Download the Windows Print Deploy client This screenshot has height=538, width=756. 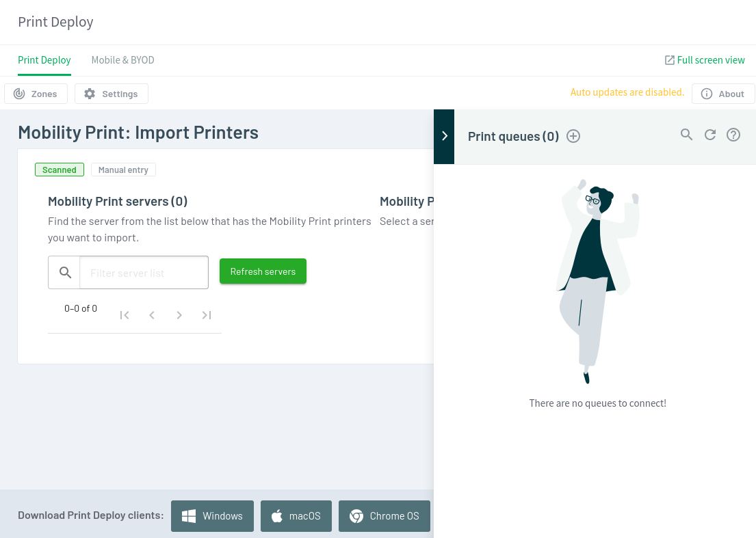212,516
